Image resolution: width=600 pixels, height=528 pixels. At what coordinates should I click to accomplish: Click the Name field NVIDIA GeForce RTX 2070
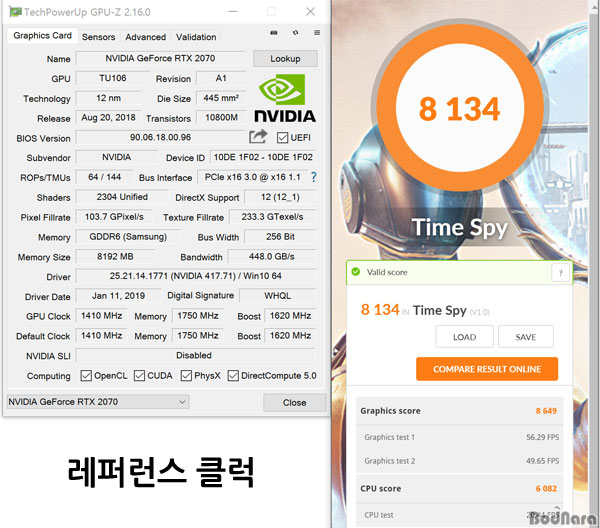click(x=160, y=58)
